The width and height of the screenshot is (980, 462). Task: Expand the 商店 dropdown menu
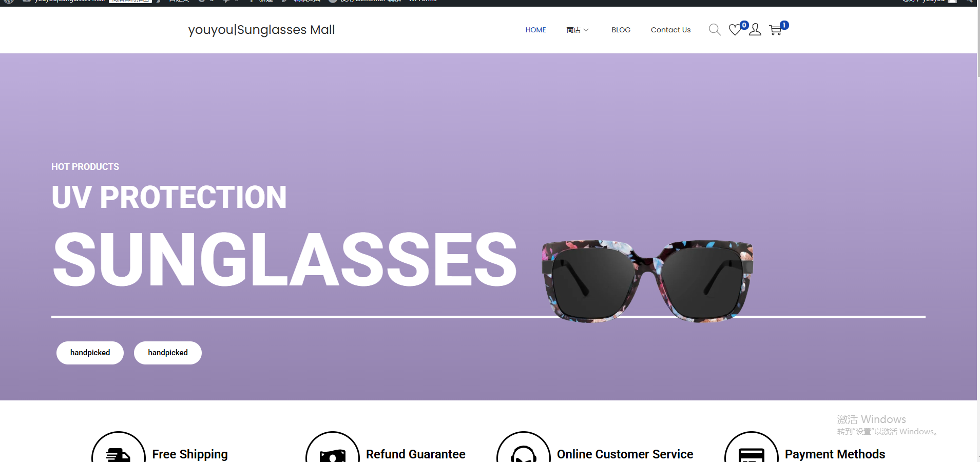coord(578,30)
